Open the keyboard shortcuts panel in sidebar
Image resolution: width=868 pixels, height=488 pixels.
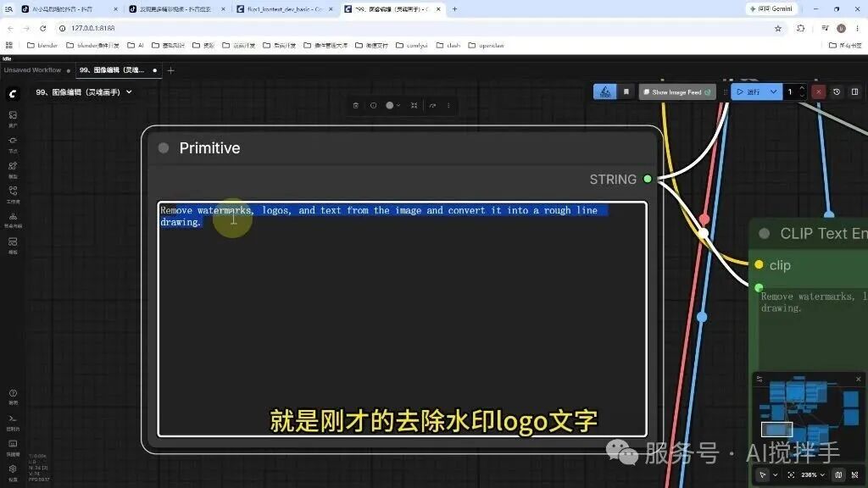pyautogui.click(x=13, y=447)
